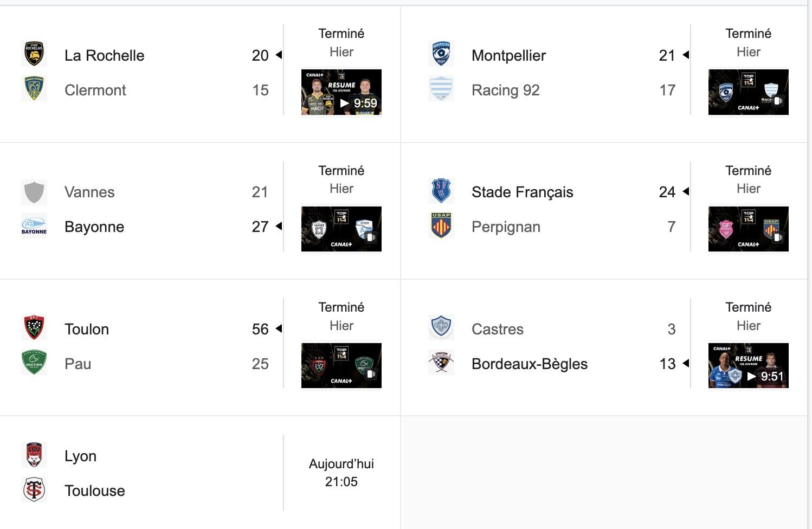Click the Racing 92 logo
Viewport: 812px width, 529px height.
coord(441,89)
